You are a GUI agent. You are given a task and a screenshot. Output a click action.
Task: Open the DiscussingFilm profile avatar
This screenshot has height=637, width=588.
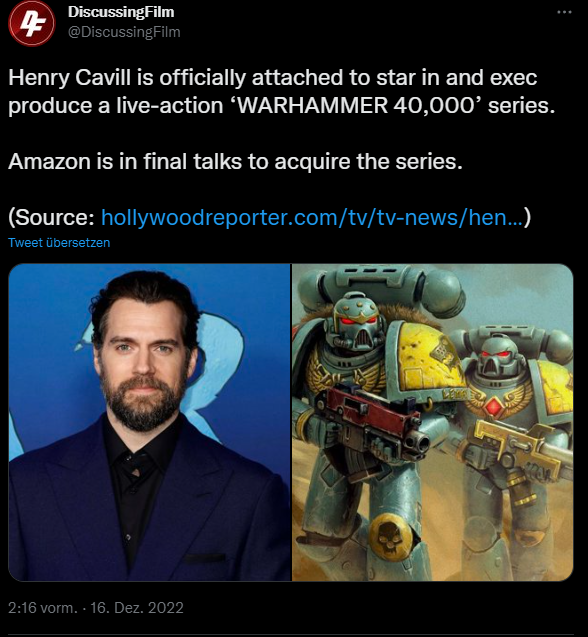click(32, 23)
